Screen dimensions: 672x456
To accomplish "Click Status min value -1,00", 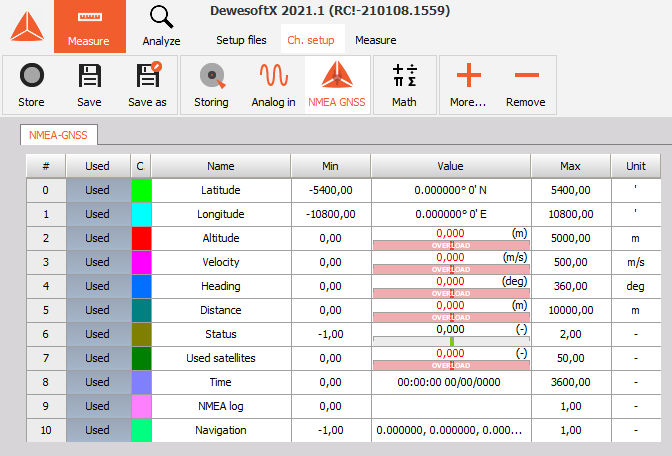I will coord(330,334).
